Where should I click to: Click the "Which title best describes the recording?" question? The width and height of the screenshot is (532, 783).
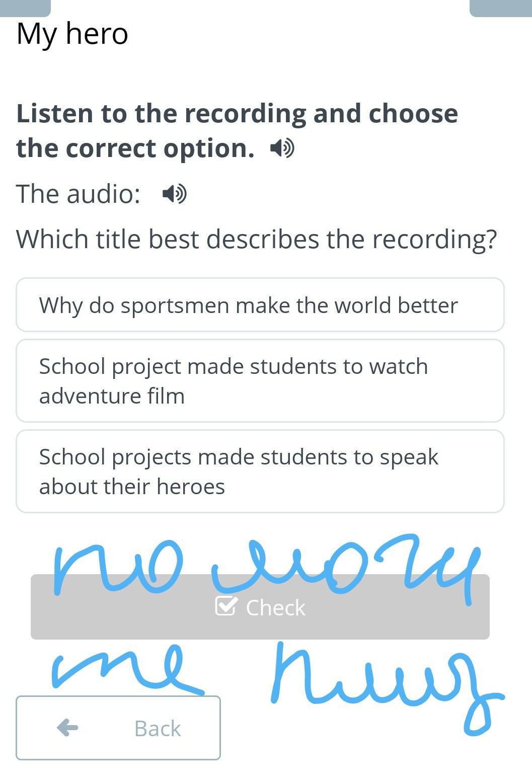[x=256, y=239]
